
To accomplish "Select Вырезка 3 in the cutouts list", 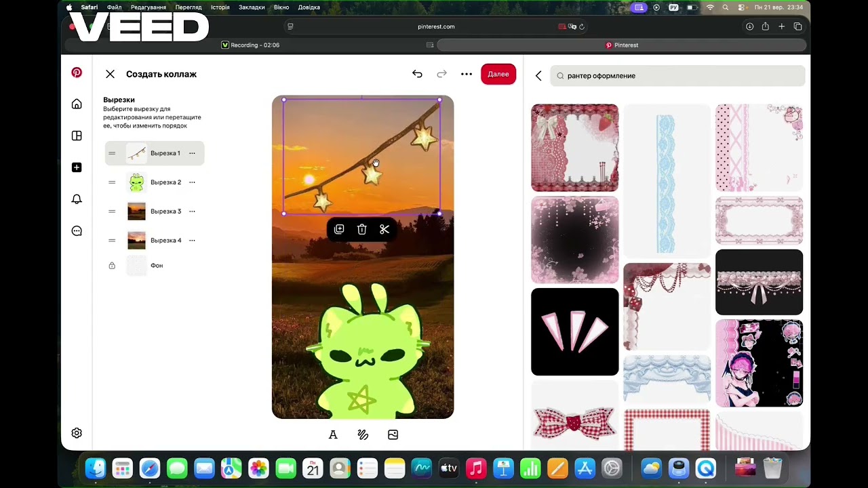I will coord(155,211).
